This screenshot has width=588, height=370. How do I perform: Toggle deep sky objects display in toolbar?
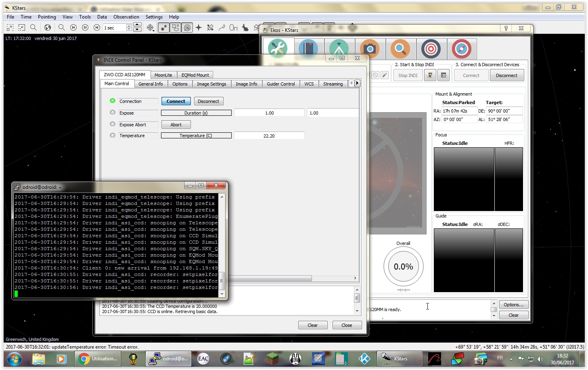(x=175, y=27)
